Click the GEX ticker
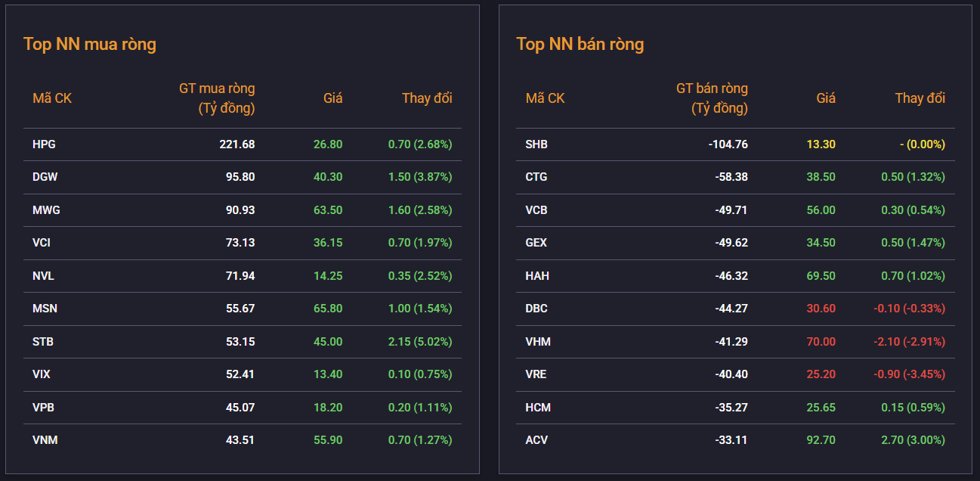Viewport: 980px width, 481px height. [536, 243]
